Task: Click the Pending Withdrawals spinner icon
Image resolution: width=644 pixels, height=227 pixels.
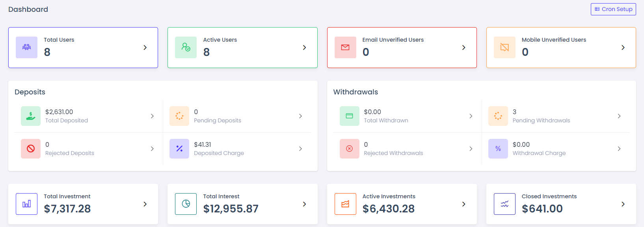Action: pos(498,116)
